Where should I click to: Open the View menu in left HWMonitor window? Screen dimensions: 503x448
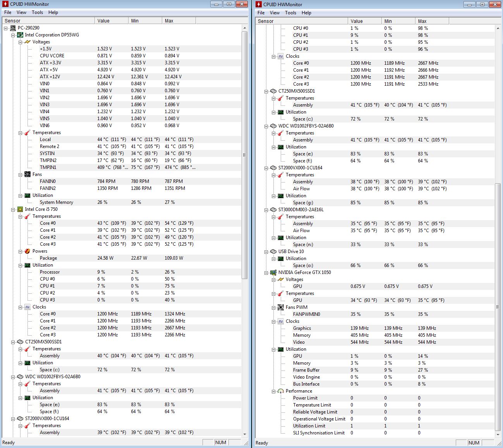click(21, 12)
